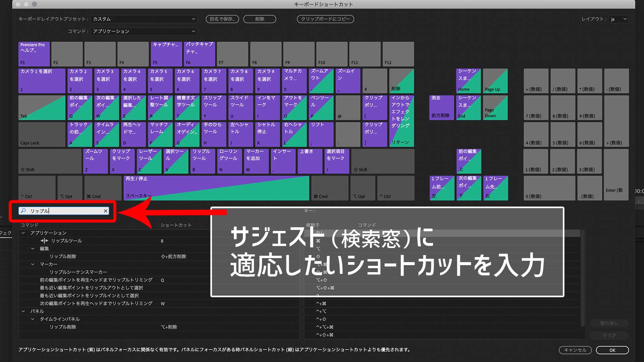Click the 削除 preset button

point(260,19)
